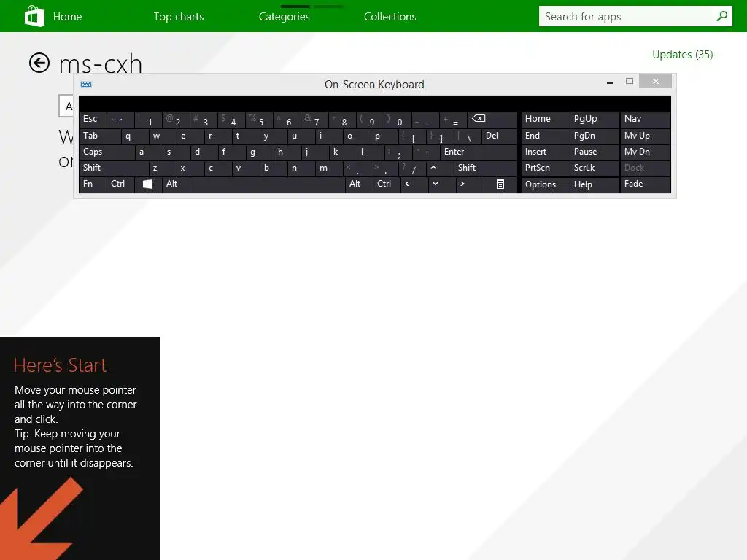747x560 pixels.
Task: Open keyboard Options
Action: (546, 184)
